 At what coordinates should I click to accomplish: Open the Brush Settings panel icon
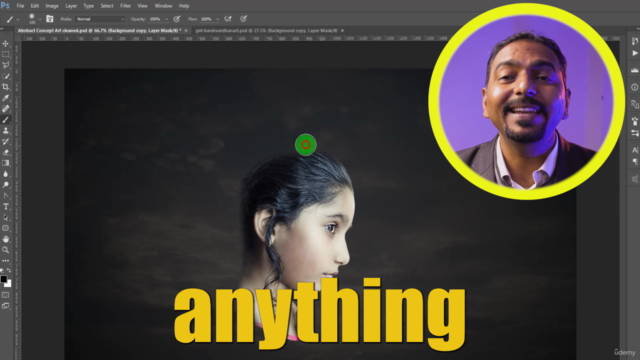635,121
